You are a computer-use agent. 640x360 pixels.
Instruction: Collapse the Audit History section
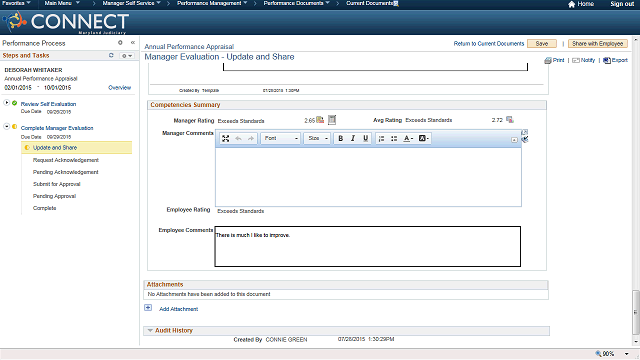tap(150, 330)
